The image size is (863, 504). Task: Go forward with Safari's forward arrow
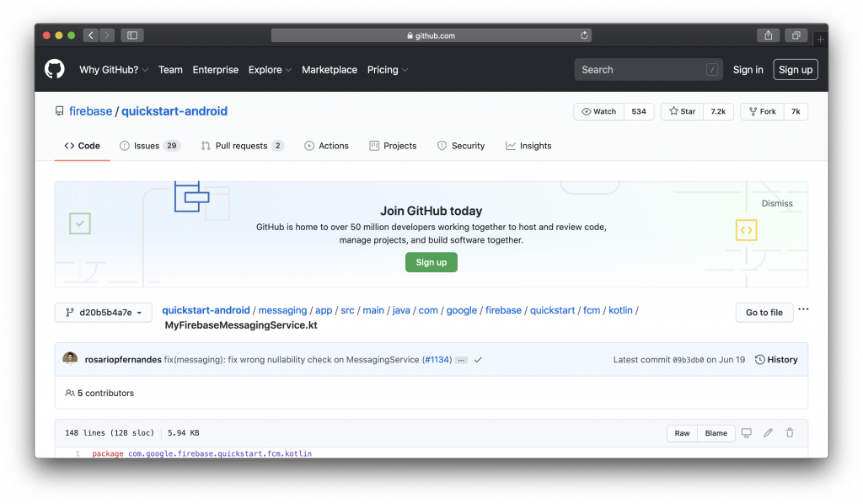(107, 35)
